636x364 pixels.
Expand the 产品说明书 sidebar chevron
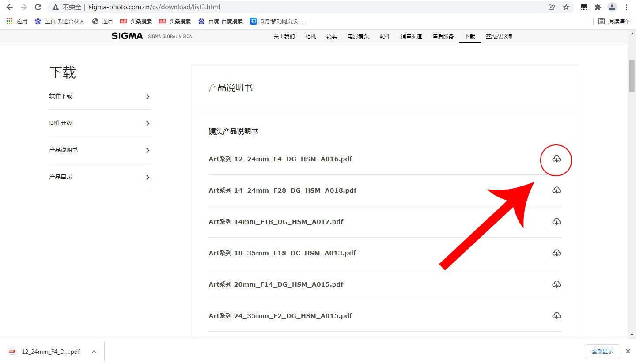(148, 150)
